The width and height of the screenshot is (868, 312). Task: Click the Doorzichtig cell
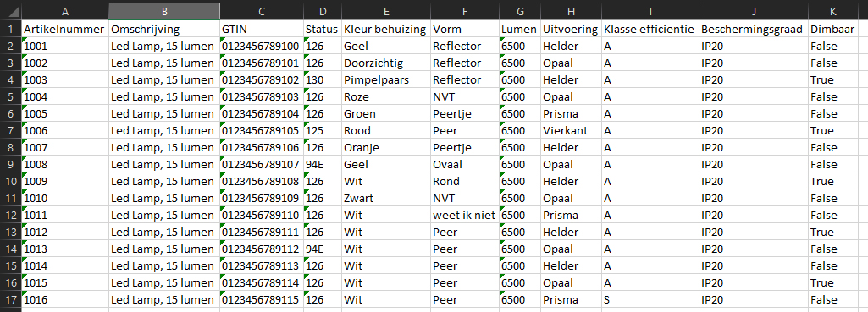(386, 63)
